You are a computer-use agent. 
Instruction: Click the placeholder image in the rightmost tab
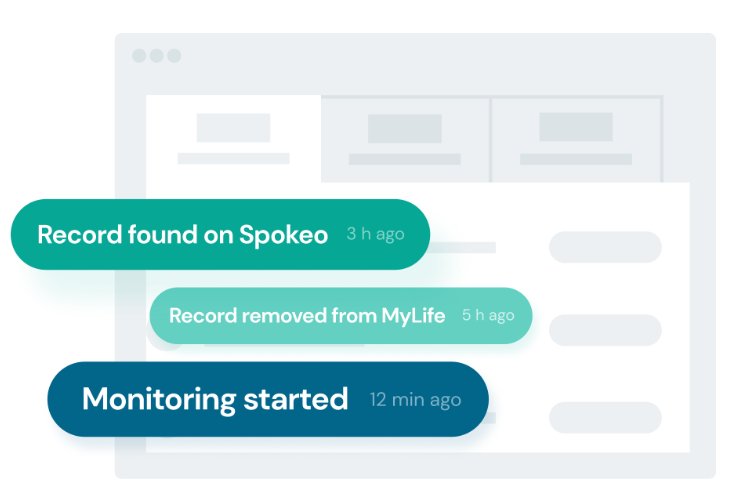coord(576,127)
